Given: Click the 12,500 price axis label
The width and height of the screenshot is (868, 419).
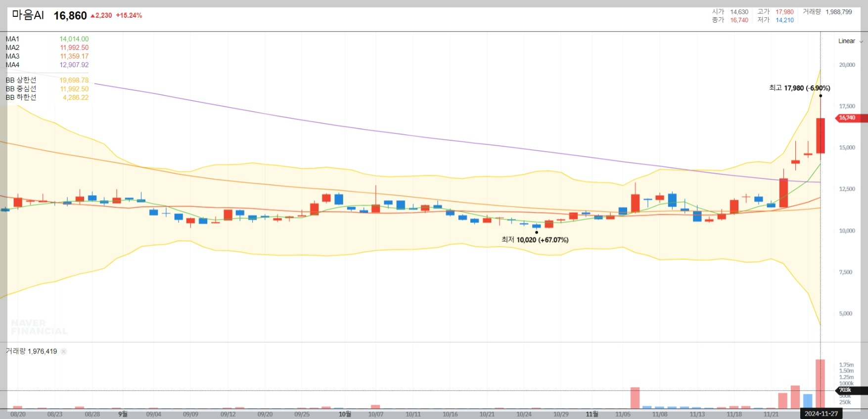Looking at the screenshot, I should (847, 189).
